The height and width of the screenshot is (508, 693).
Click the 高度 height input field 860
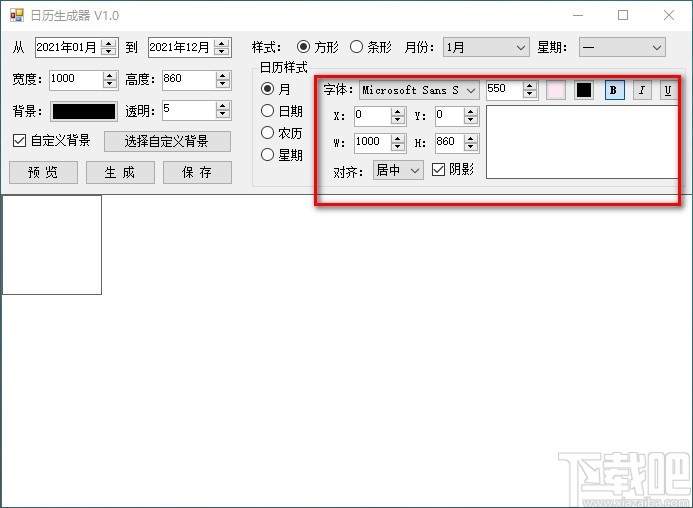pyautogui.click(x=189, y=80)
